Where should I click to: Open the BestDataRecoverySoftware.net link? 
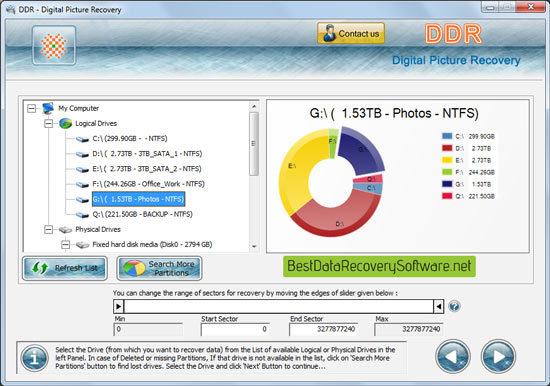click(379, 266)
